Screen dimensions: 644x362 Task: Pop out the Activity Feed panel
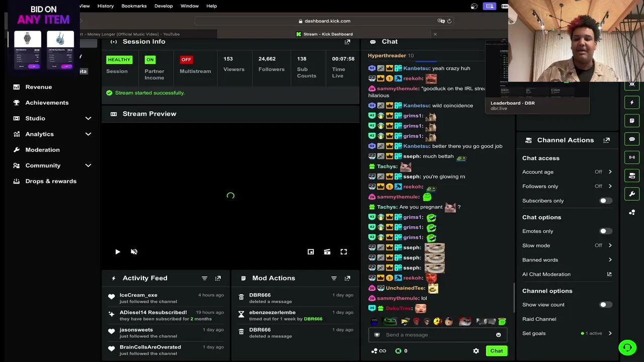pos(218,278)
